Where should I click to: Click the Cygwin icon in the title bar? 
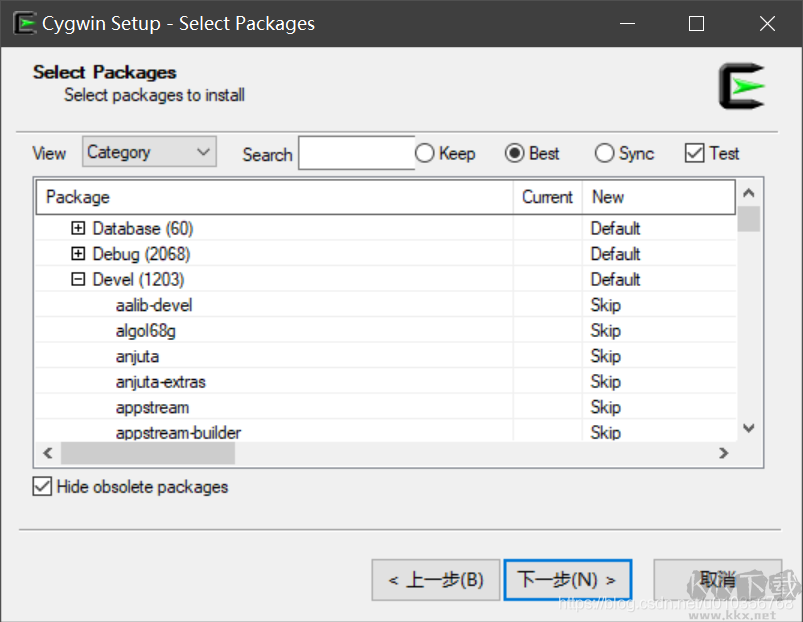(x=24, y=22)
